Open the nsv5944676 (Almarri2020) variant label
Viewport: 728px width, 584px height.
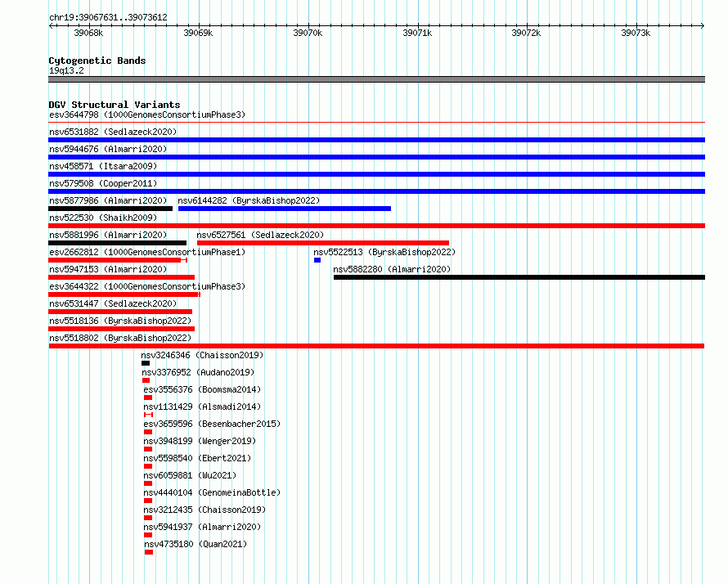point(108,149)
